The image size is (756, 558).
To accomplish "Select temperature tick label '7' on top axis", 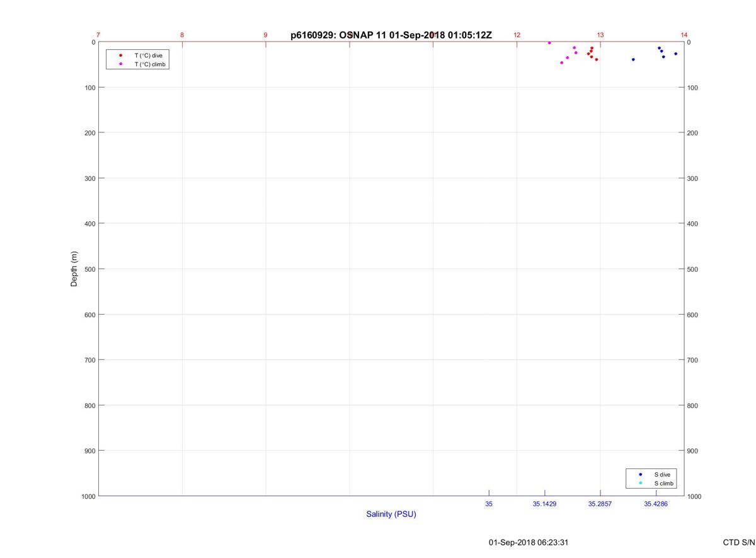I will coord(98,35).
